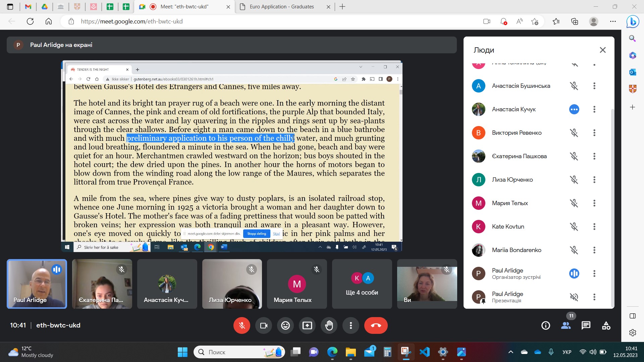Image resolution: width=644 pixels, height=362 pixels.
Task: Add an app to Edge sidebar
Action: [633, 107]
